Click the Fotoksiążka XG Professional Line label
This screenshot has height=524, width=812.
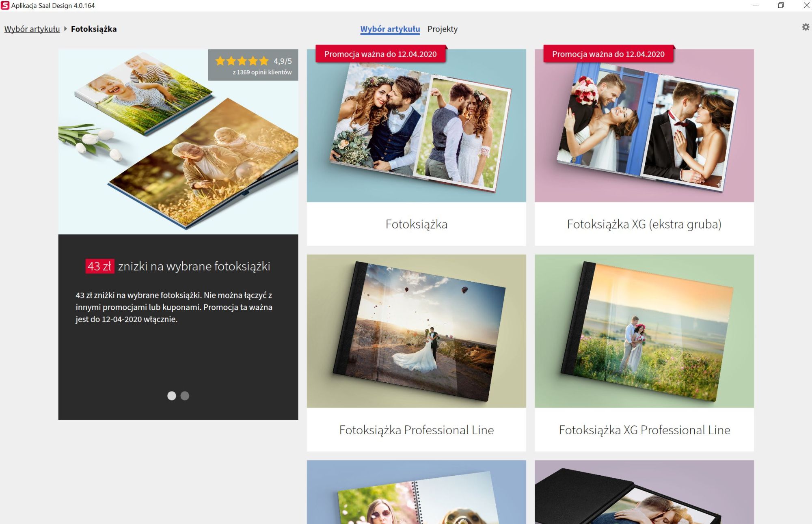644,430
